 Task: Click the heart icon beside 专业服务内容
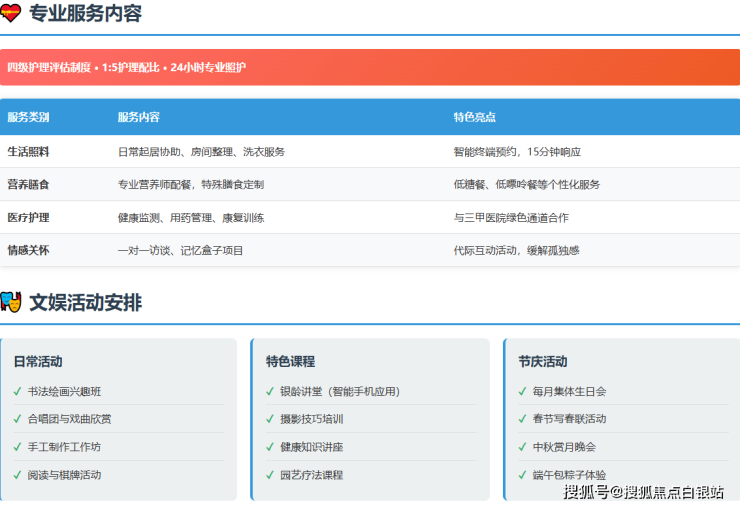11,14
